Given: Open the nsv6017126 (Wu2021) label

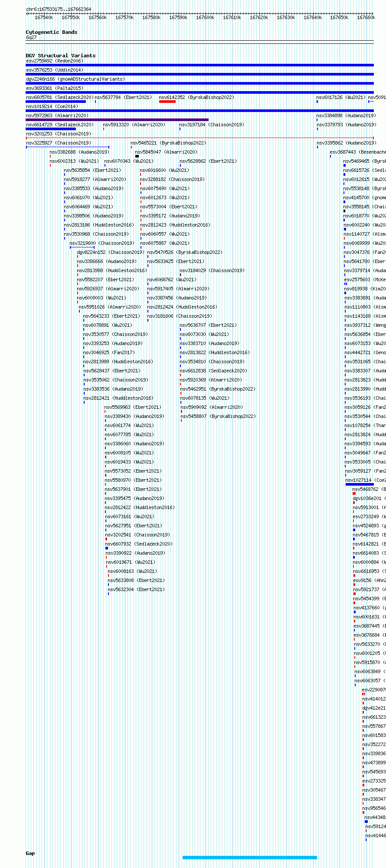Looking at the screenshot, I should [341, 97].
